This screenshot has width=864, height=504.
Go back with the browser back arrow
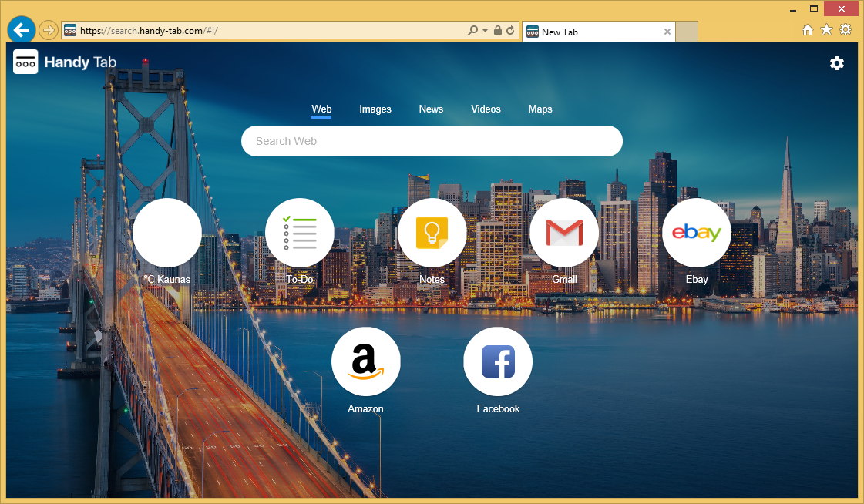click(22, 30)
